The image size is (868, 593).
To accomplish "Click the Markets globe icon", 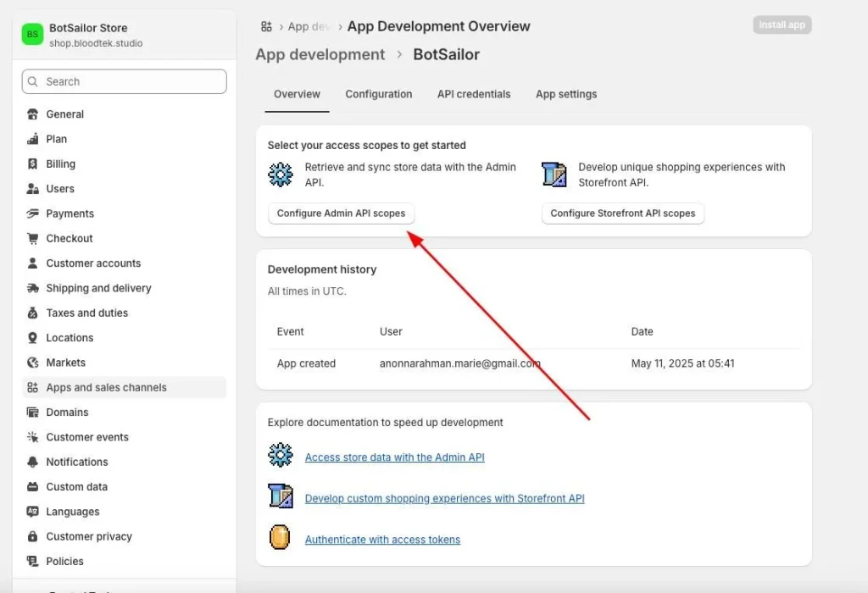I will tap(33, 363).
